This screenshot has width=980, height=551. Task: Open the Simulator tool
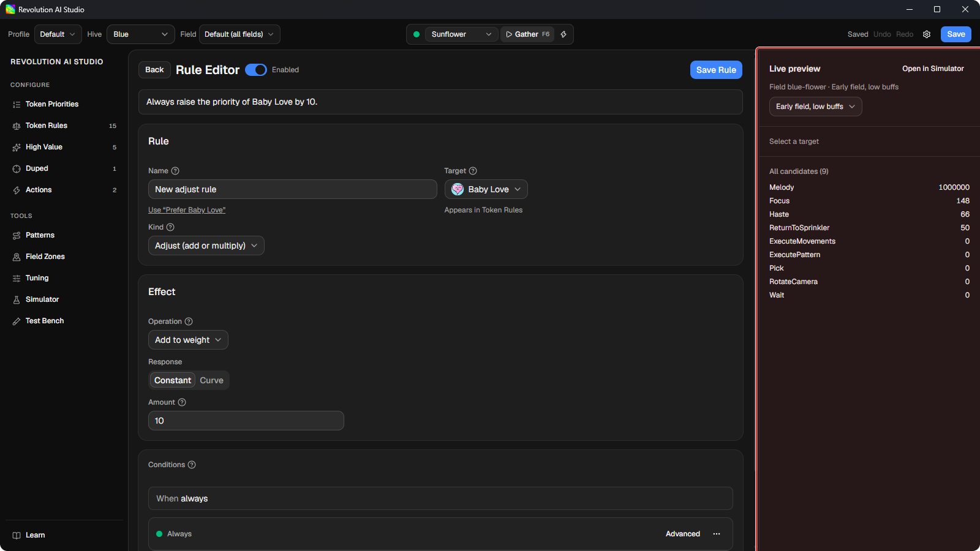click(64, 299)
